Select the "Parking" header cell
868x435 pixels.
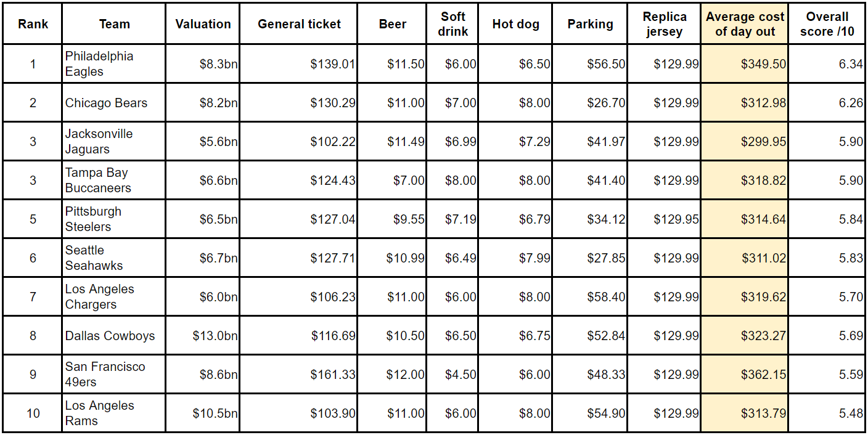[590, 25]
